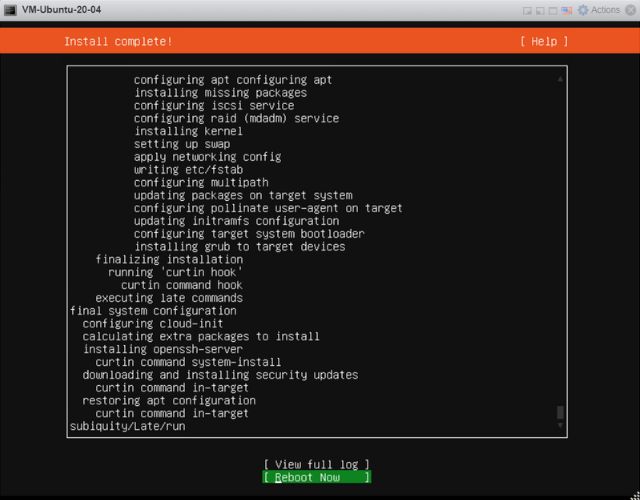Click 'configuring target system bootloader' line
Image resolution: width=640 pixels, height=500 pixels.
pyautogui.click(x=249, y=234)
